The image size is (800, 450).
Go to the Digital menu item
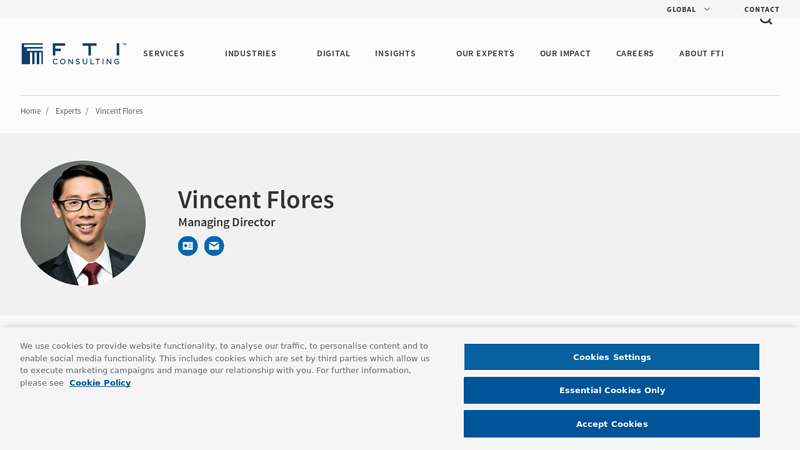click(333, 53)
